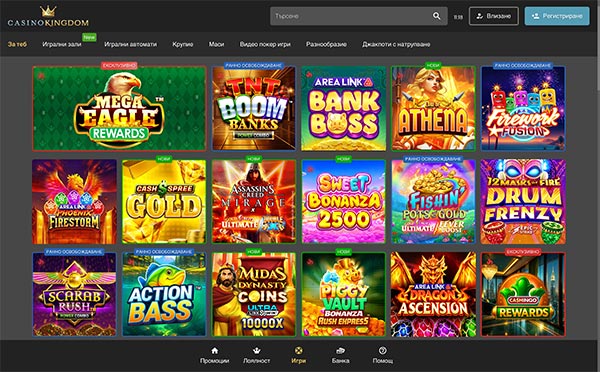The width and height of the screenshot is (600, 372).
Task: Click the Casino Kingdom crown logo
Action: tap(48, 16)
